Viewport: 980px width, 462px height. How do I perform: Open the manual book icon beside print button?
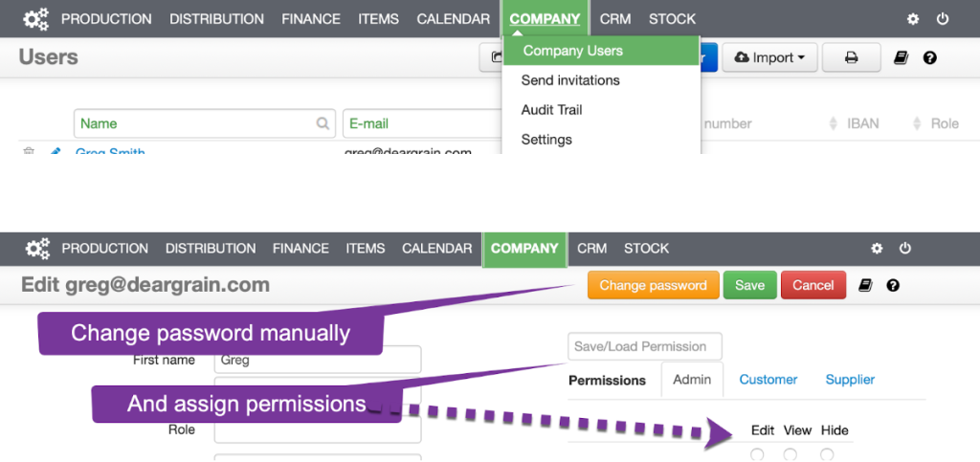(901, 57)
